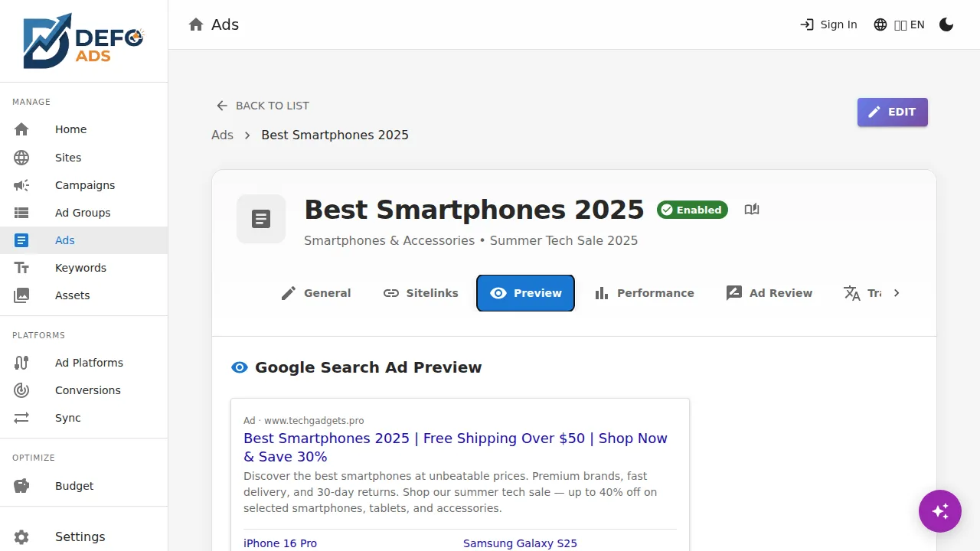Open Ad Groups in sidebar

[83, 213]
